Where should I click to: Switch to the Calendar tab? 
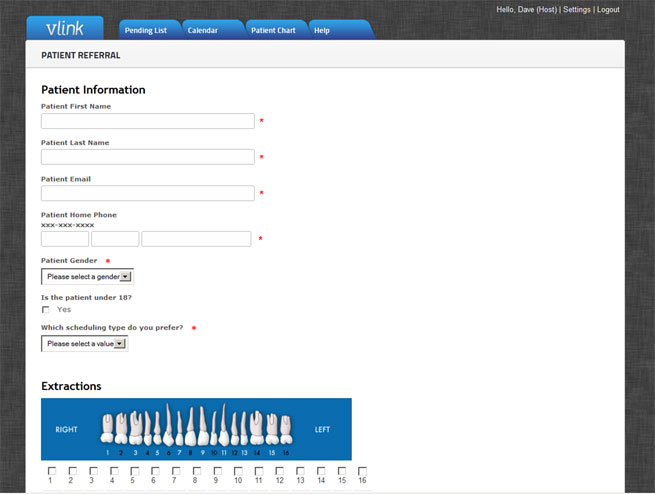tap(203, 30)
